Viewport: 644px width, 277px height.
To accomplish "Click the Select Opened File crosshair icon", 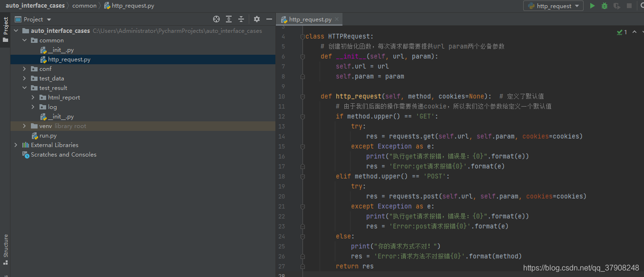I will pyautogui.click(x=216, y=19).
